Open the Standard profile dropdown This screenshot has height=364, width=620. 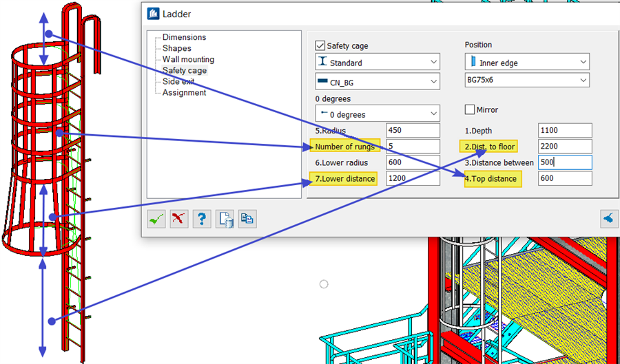point(378,63)
